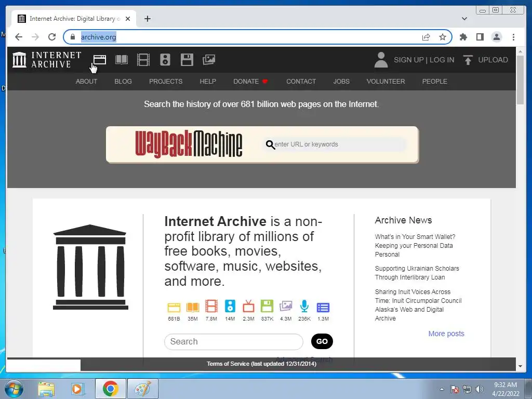This screenshot has height=399, width=532.
Task: Expand the tab search chevron
Action: point(464,19)
